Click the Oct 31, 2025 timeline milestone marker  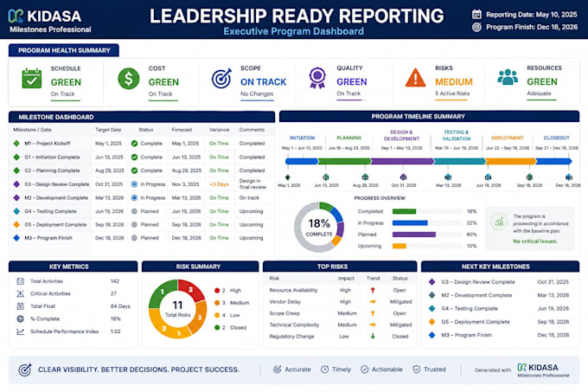(x=403, y=177)
